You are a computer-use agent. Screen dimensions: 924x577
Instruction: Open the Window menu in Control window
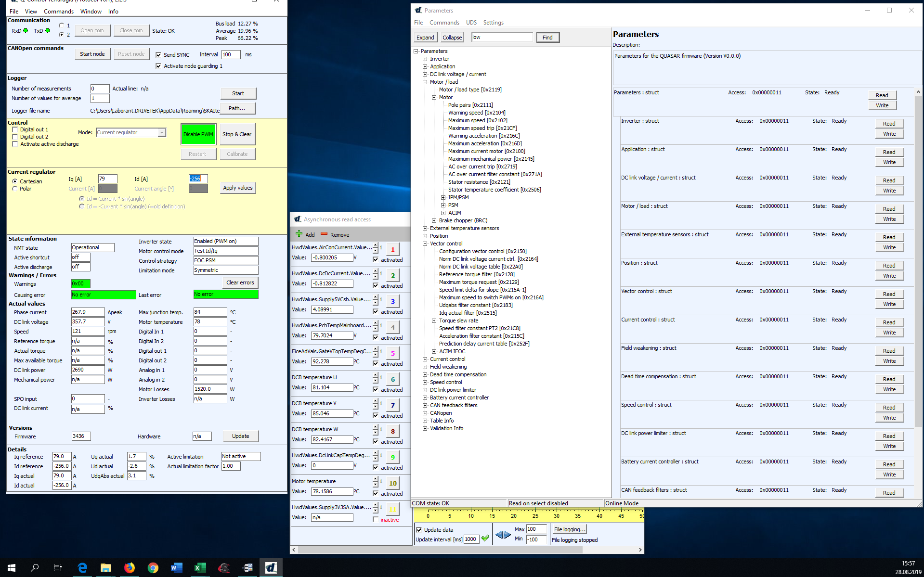[91, 12]
